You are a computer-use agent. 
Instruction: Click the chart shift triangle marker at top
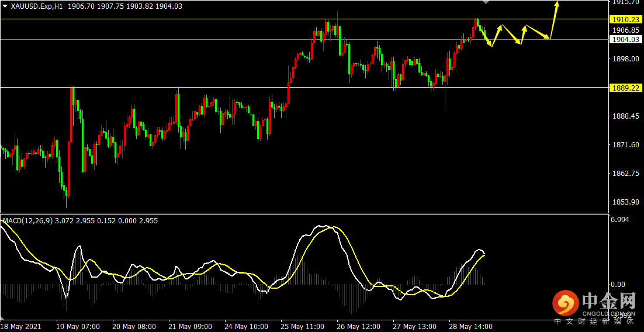pyautogui.click(x=486, y=2)
